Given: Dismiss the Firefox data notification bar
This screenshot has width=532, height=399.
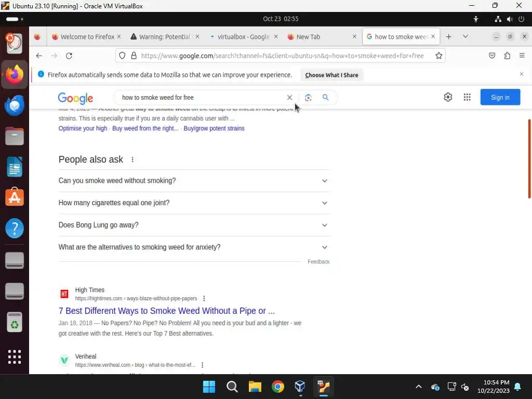Looking at the screenshot, I should click(522, 74).
